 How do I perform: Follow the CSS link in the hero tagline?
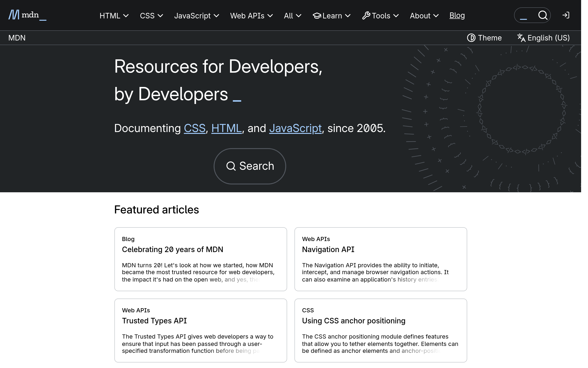tap(195, 128)
